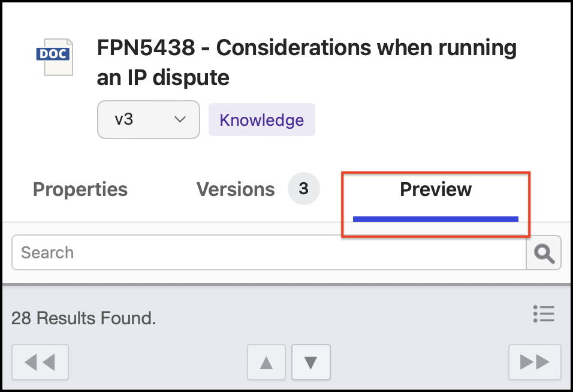Switch to the Versions tab
The image size is (573, 392).
click(x=236, y=189)
